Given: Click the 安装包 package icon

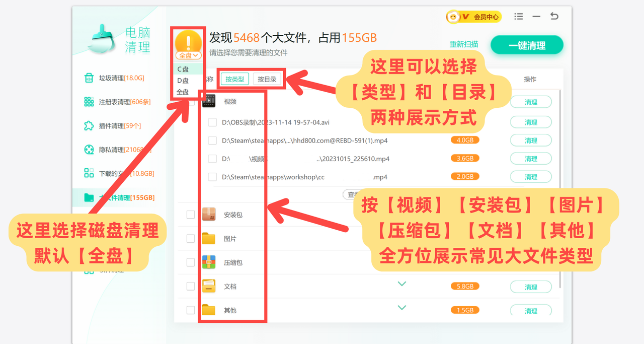Looking at the screenshot, I should point(209,214).
